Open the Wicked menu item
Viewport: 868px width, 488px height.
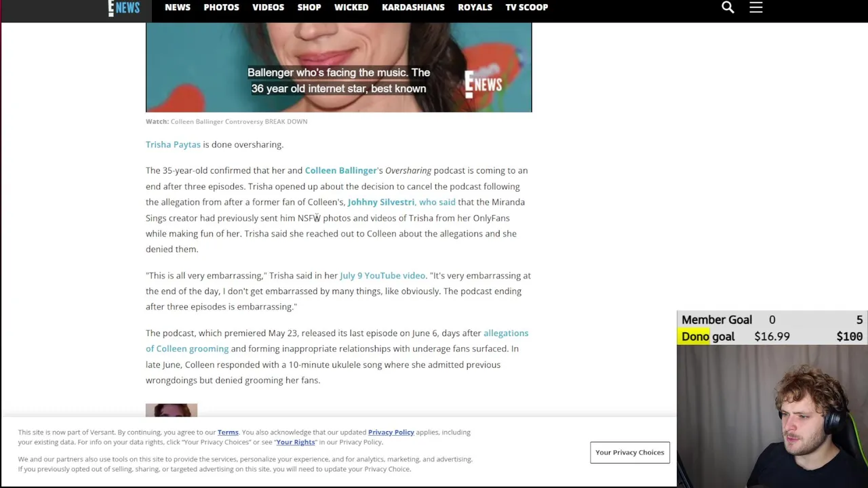click(x=351, y=7)
